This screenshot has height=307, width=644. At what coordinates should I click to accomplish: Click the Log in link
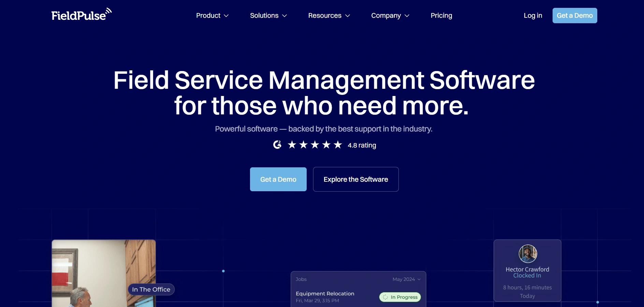533,15
